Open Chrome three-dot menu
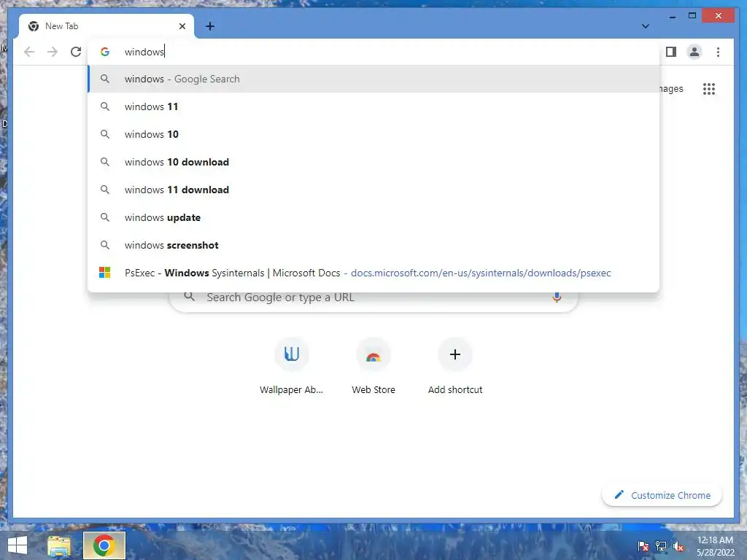 (x=718, y=52)
